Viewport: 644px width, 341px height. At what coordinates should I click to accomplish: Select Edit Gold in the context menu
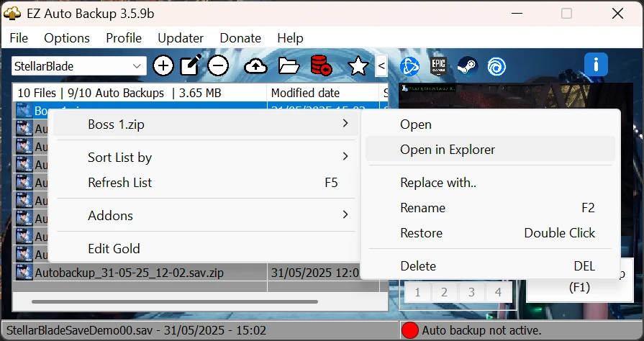coord(205,249)
